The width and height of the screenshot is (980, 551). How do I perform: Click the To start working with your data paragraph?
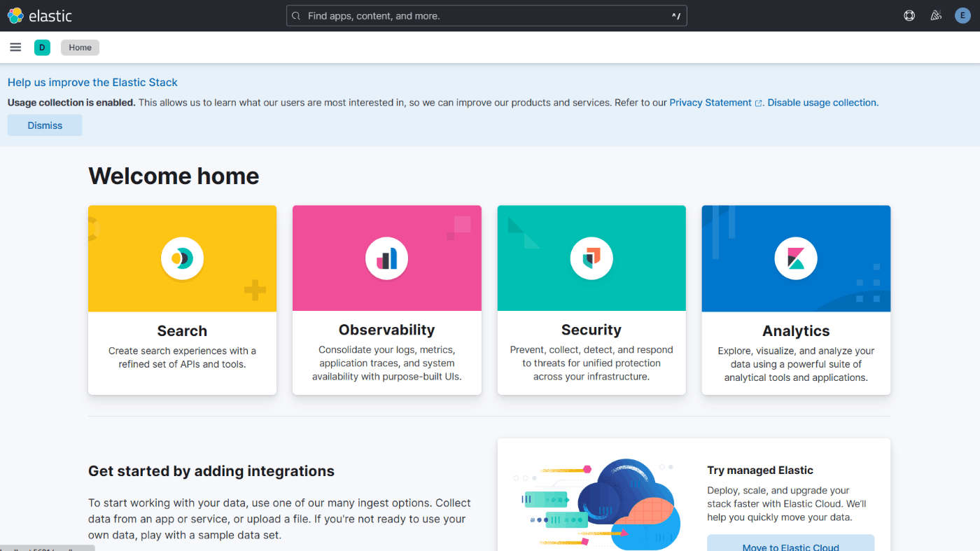tap(279, 519)
